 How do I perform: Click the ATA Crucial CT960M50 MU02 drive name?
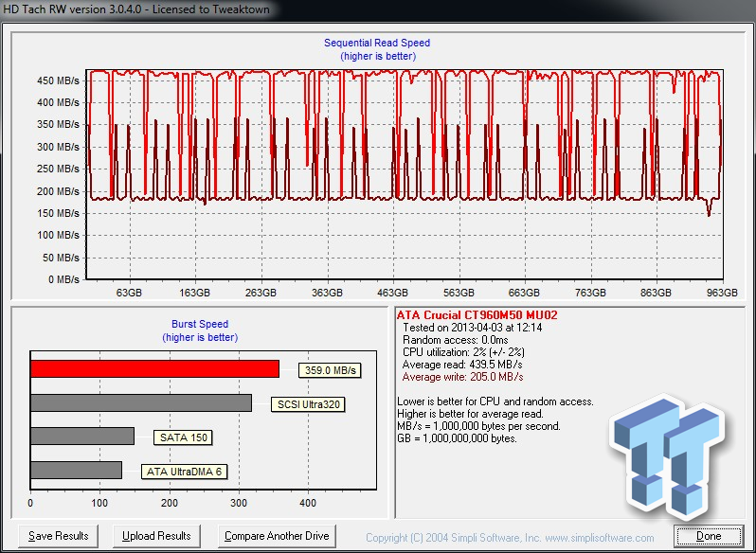[x=477, y=315]
